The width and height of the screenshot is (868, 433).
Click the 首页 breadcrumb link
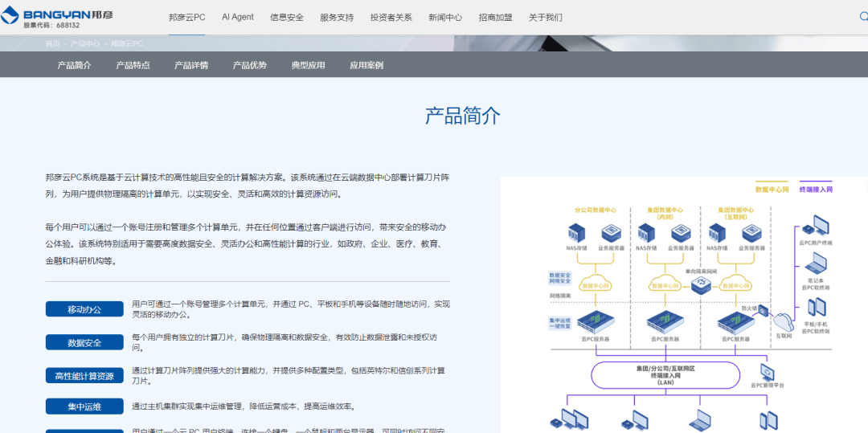(52, 43)
